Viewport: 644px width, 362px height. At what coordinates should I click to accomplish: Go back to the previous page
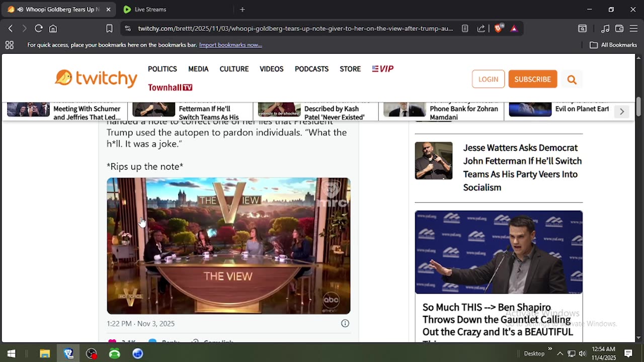[x=10, y=29]
